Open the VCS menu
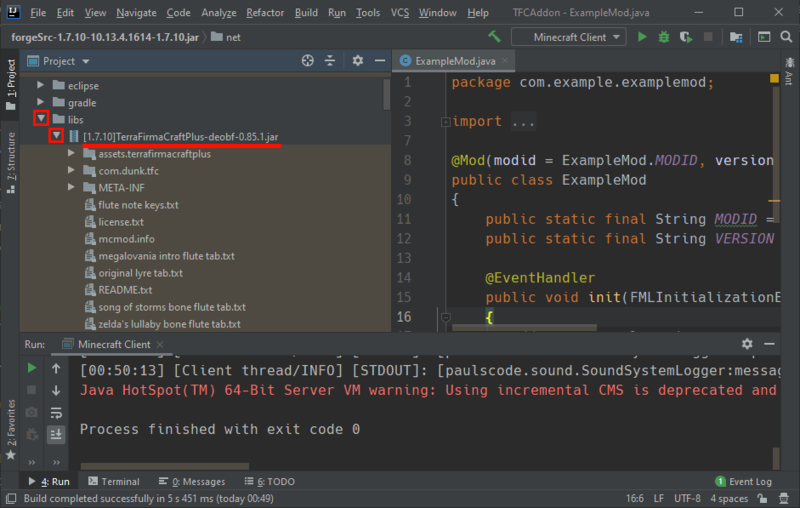Viewport: 800px width, 508px height. pyautogui.click(x=399, y=12)
